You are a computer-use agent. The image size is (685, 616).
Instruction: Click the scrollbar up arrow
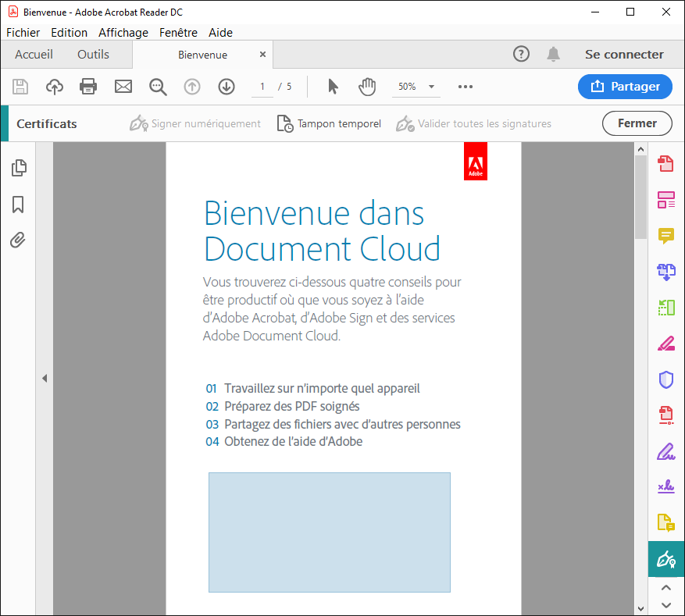click(640, 149)
